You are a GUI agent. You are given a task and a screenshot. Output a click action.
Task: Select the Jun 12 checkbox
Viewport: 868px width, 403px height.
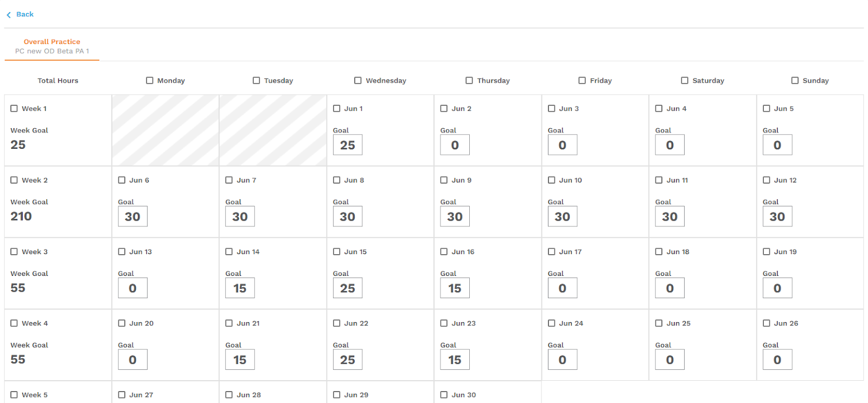(x=767, y=180)
